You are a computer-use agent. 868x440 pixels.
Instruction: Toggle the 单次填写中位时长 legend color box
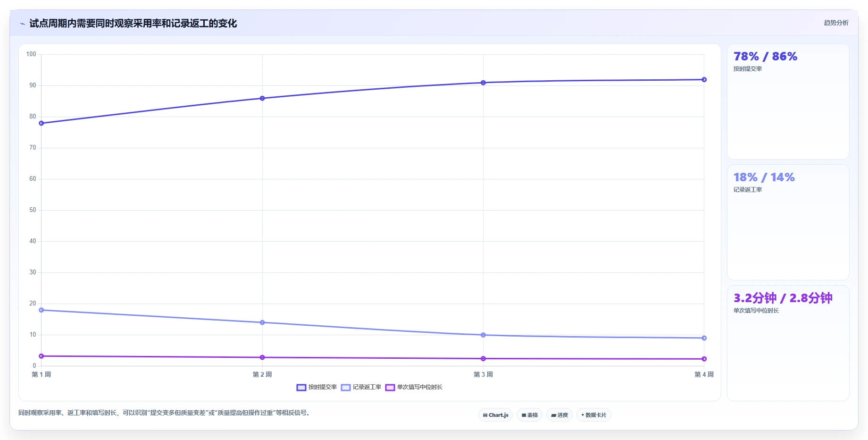(x=390, y=388)
